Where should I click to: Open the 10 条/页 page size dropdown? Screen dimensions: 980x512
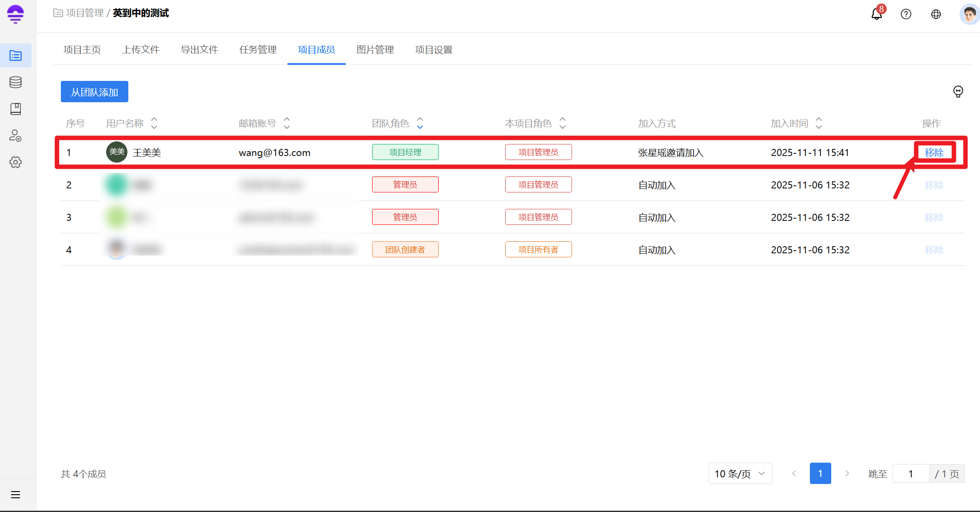click(740, 474)
